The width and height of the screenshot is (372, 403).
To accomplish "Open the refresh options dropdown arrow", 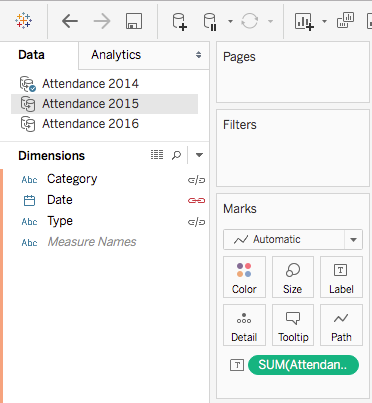I will pyautogui.click(x=271, y=22).
